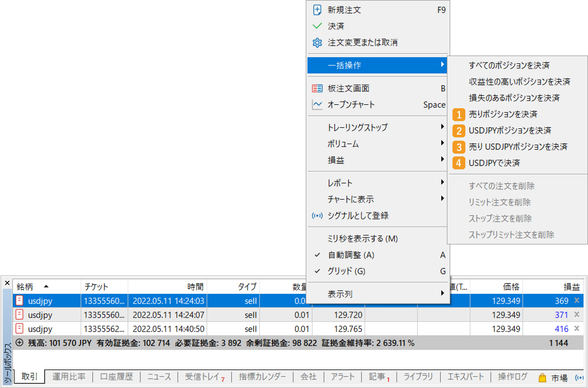Switch to the 口座履歴 tab
Screen dimensions: 588x388
116,377
